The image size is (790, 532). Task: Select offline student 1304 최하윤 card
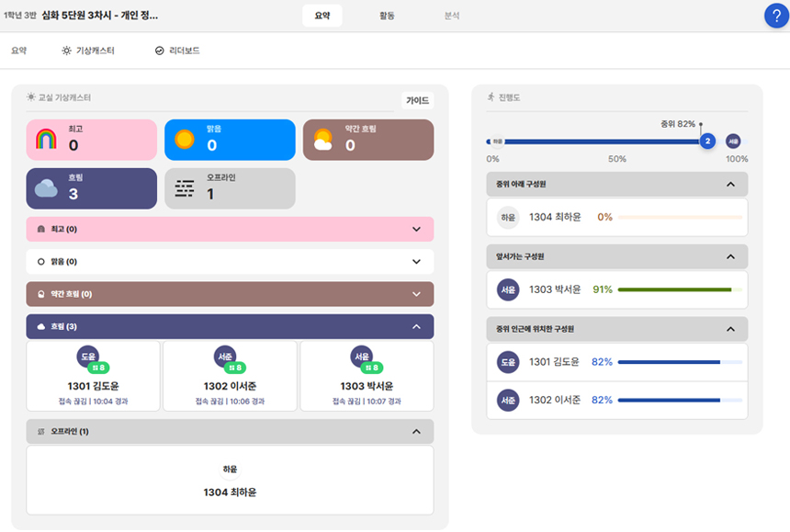point(230,481)
